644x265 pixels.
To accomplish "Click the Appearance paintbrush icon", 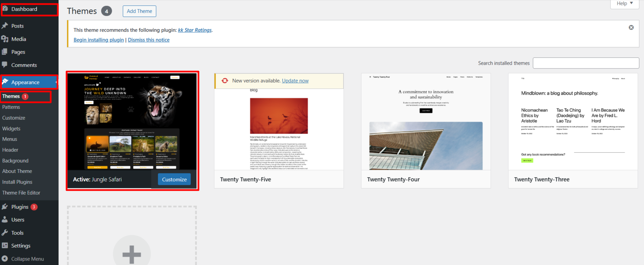I will [5, 82].
